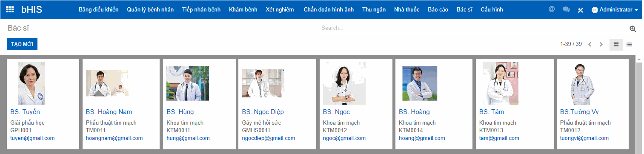
Task: Open BS. Hoàng Nam doctor photo
Action: [107, 83]
